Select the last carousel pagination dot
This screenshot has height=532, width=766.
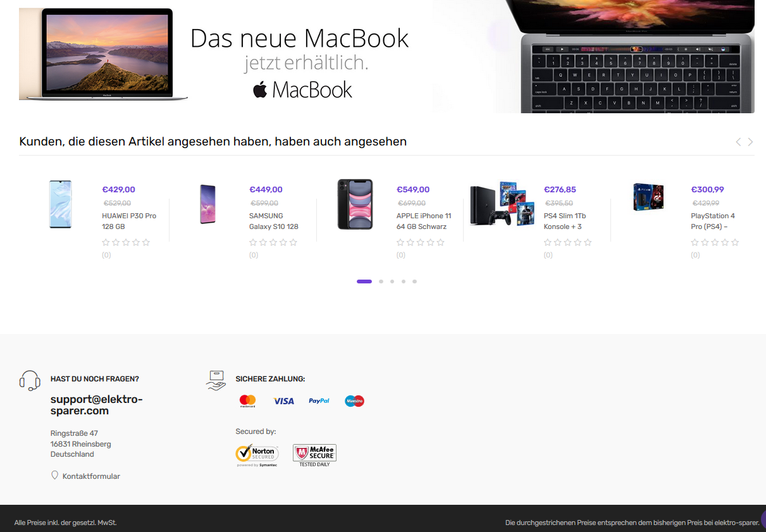[414, 281]
